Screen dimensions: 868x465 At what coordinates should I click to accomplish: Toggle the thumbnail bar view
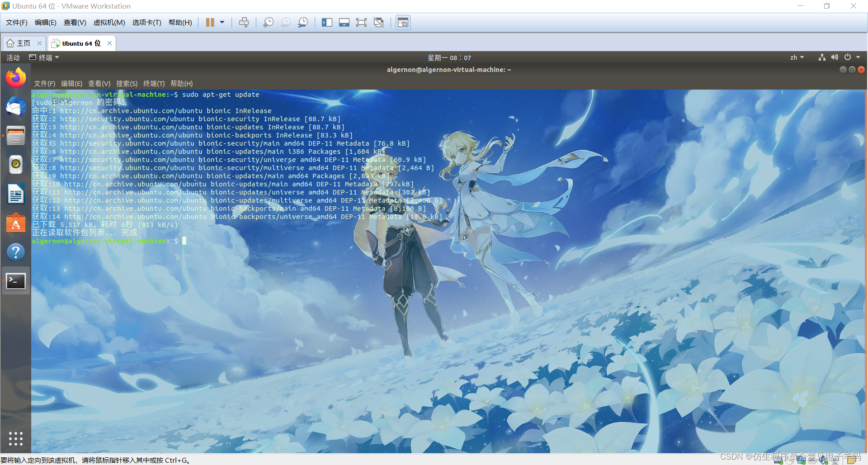coord(344,23)
